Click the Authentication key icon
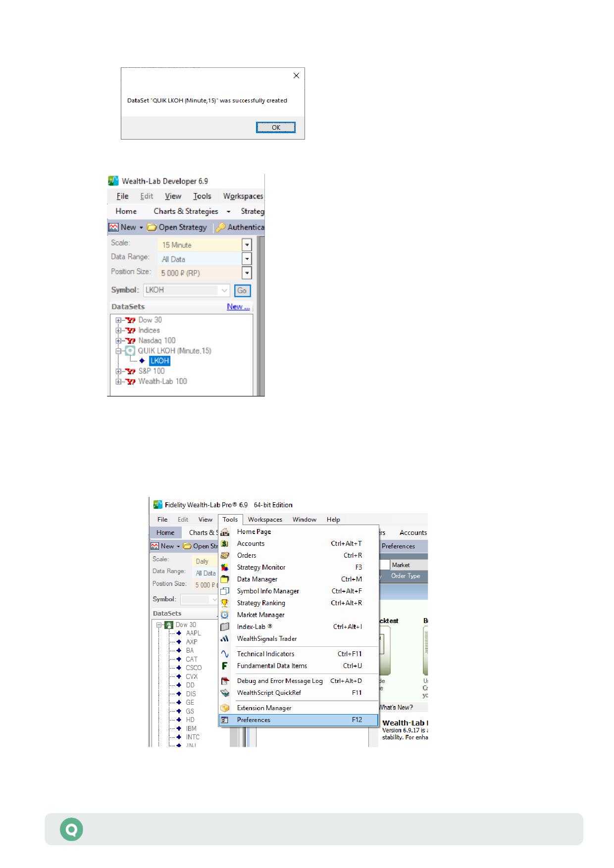The height and width of the screenshot is (868, 614). click(221, 227)
